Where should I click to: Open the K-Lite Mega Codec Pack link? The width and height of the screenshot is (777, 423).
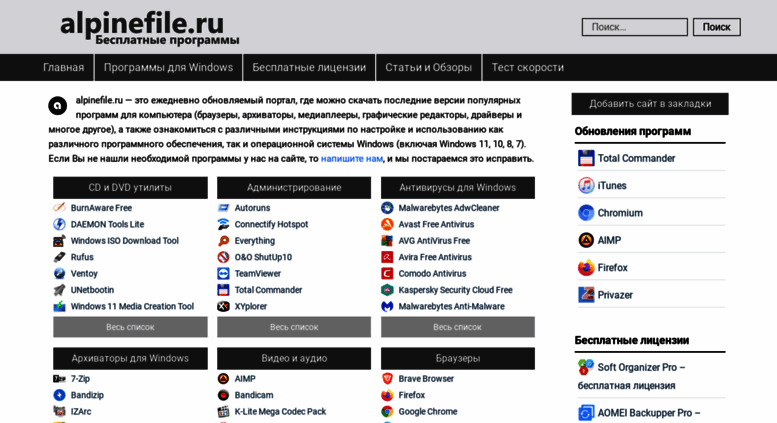[x=280, y=411]
